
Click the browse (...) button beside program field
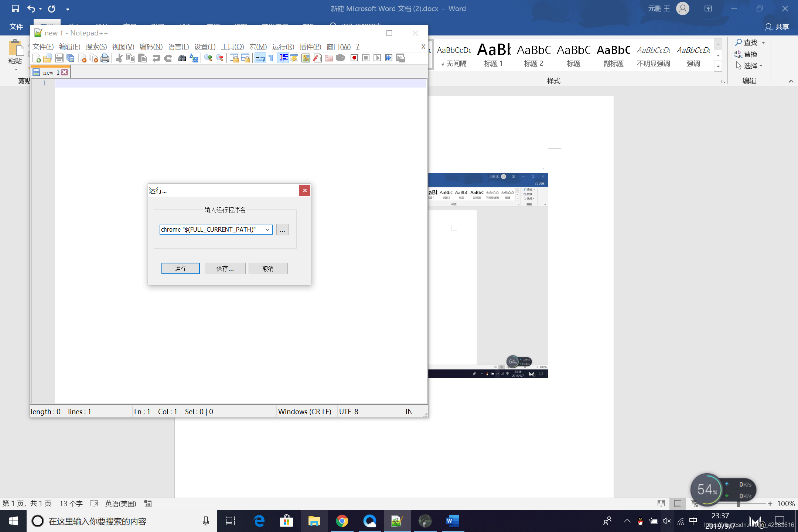point(282,230)
